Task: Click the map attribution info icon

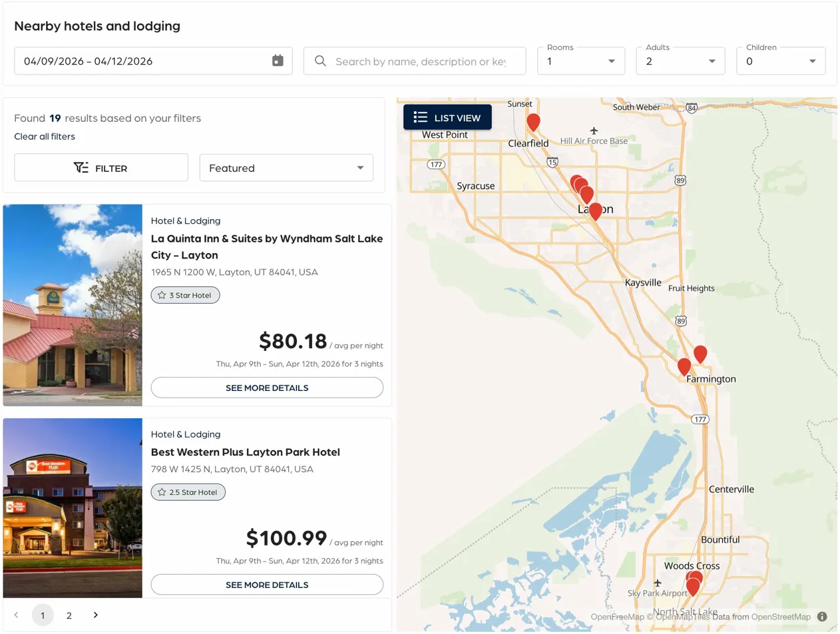Action: (822, 617)
